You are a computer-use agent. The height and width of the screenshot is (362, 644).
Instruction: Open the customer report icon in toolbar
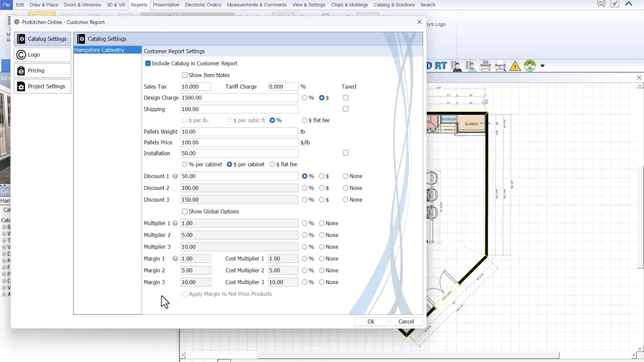(471, 66)
